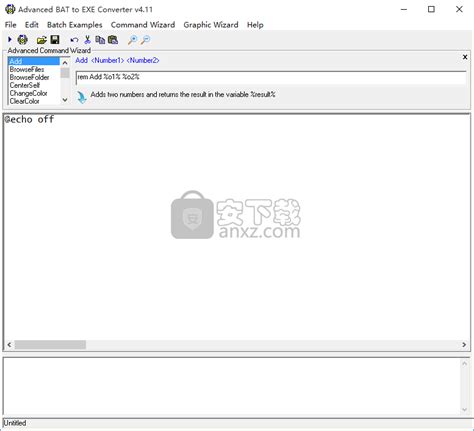Image resolution: width=474 pixels, height=431 pixels.
Task: Click the command list scroll up arrow
Action: (x=65, y=62)
